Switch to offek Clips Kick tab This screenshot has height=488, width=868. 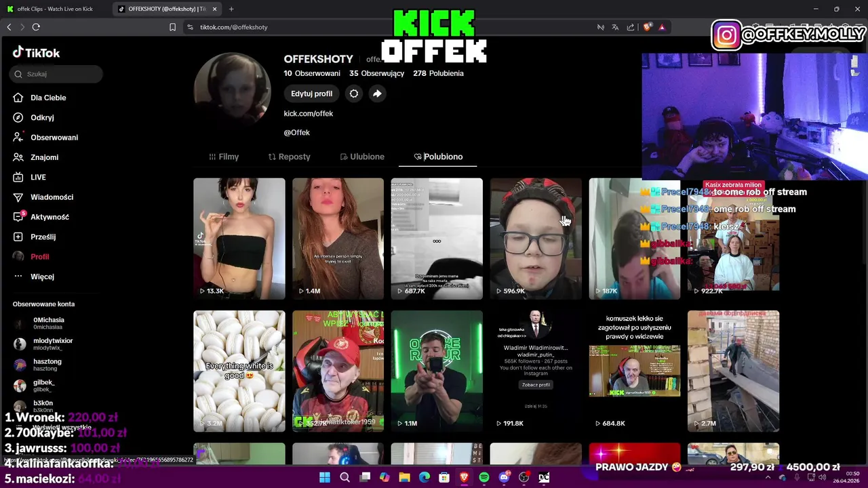click(x=56, y=9)
